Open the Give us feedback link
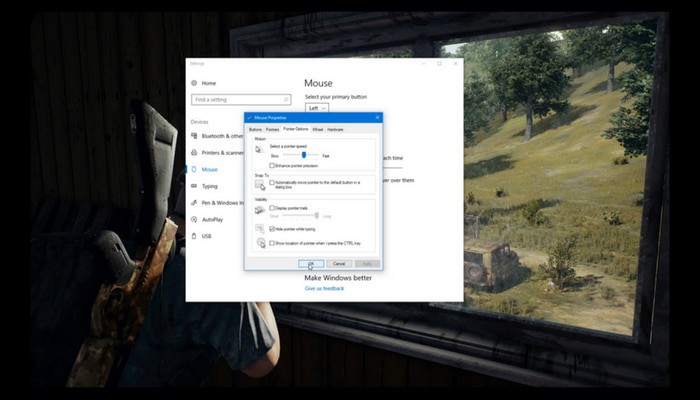700x400 pixels. [325, 288]
